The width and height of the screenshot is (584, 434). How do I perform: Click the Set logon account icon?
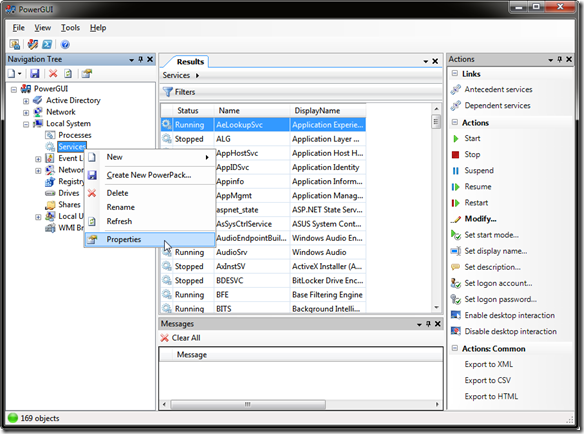click(456, 283)
